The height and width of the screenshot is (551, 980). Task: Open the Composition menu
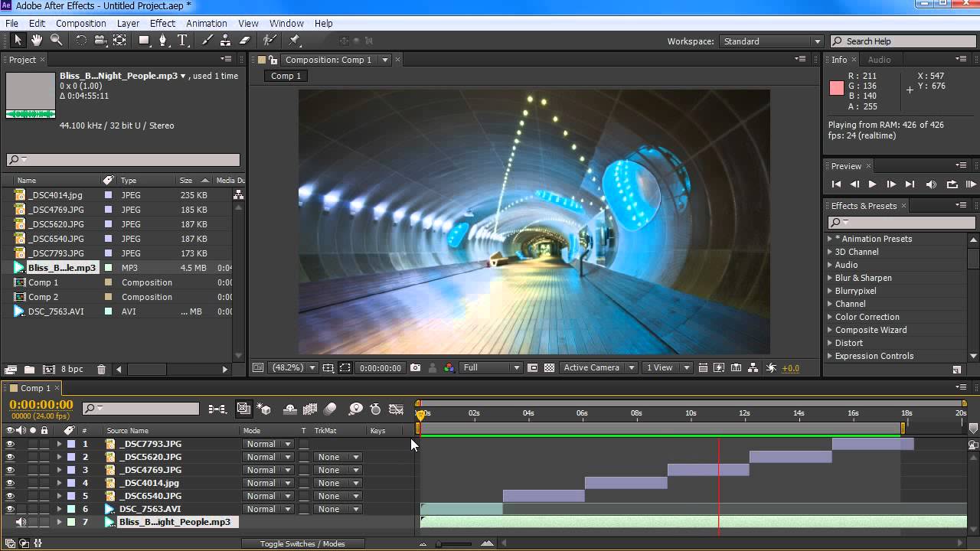tap(80, 24)
